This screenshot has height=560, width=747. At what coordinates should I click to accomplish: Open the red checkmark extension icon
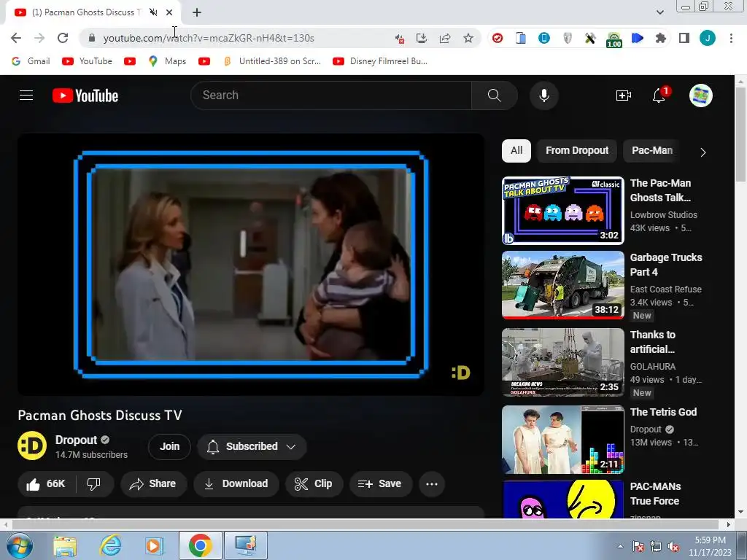pos(498,38)
